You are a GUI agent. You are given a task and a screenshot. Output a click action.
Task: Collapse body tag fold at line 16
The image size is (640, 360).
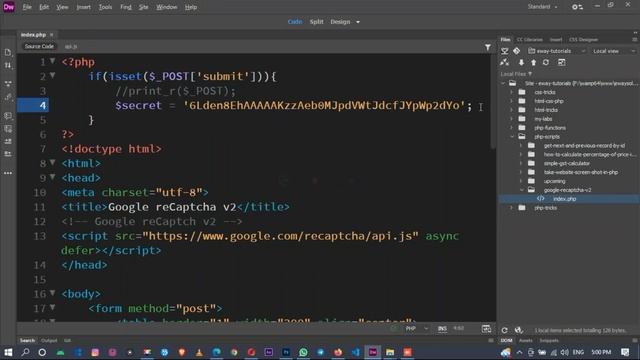point(53,293)
